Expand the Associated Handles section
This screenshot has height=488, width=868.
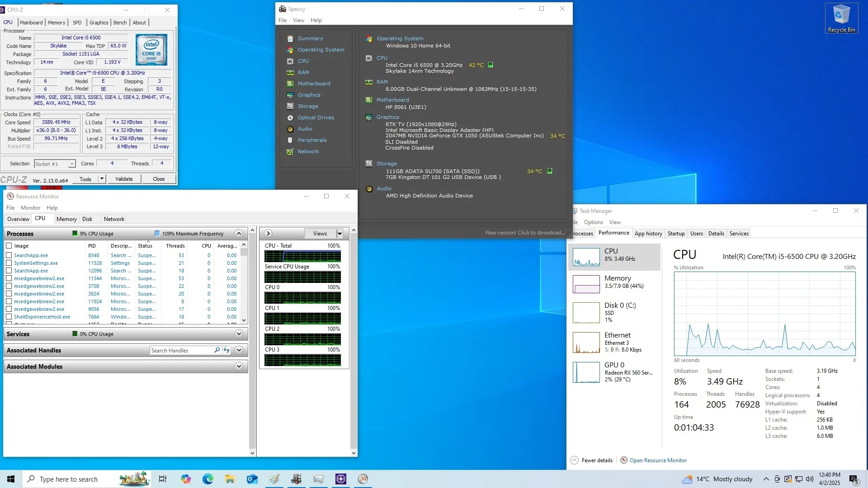pyautogui.click(x=239, y=350)
